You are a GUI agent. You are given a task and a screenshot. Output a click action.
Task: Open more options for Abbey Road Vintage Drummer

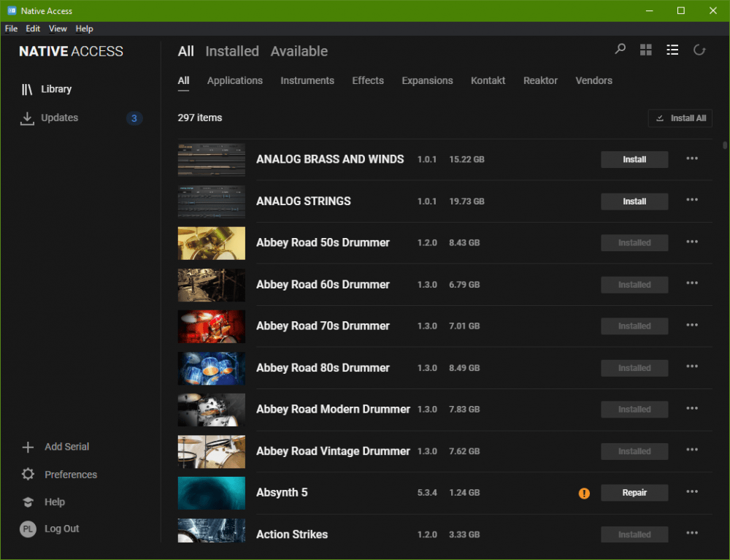(x=692, y=450)
